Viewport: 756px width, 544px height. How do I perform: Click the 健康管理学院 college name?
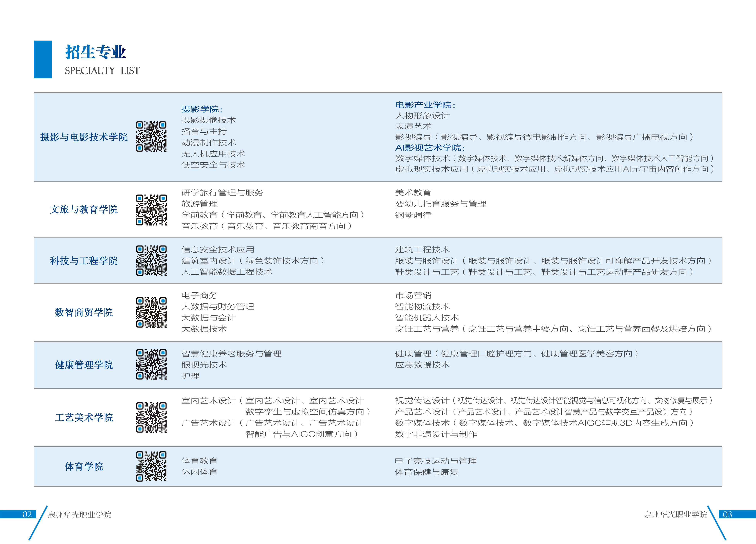tap(84, 365)
